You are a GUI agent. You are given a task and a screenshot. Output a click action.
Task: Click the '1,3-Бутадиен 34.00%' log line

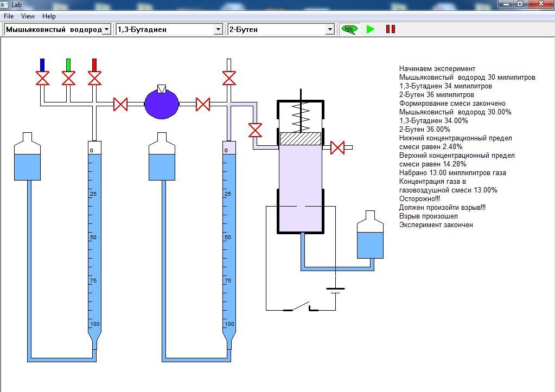pos(433,121)
